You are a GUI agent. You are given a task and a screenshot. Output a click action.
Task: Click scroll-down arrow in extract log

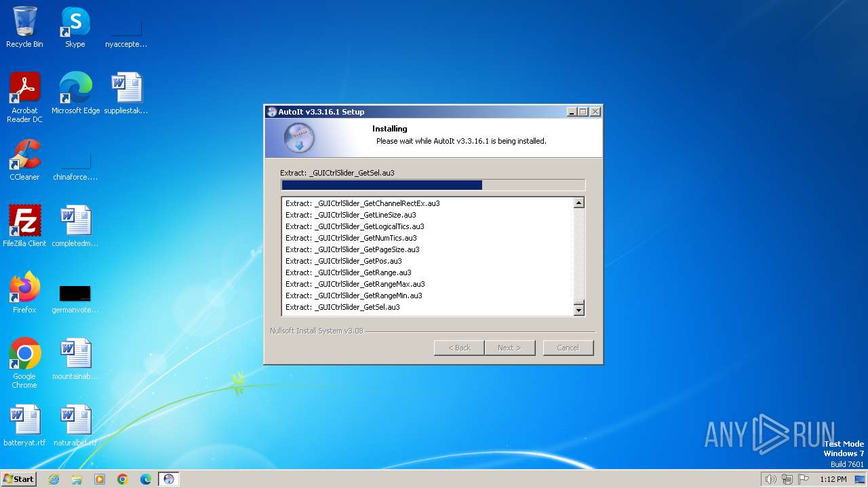(x=578, y=310)
